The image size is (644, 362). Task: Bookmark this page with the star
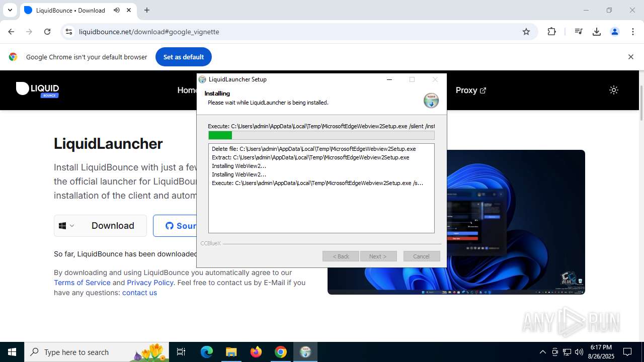(x=526, y=32)
